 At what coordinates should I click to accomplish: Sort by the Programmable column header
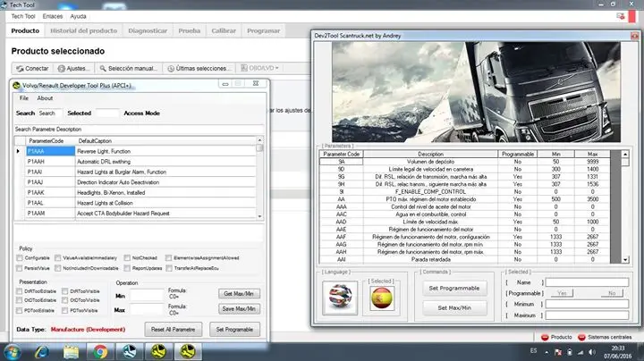pyautogui.click(x=518, y=155)
